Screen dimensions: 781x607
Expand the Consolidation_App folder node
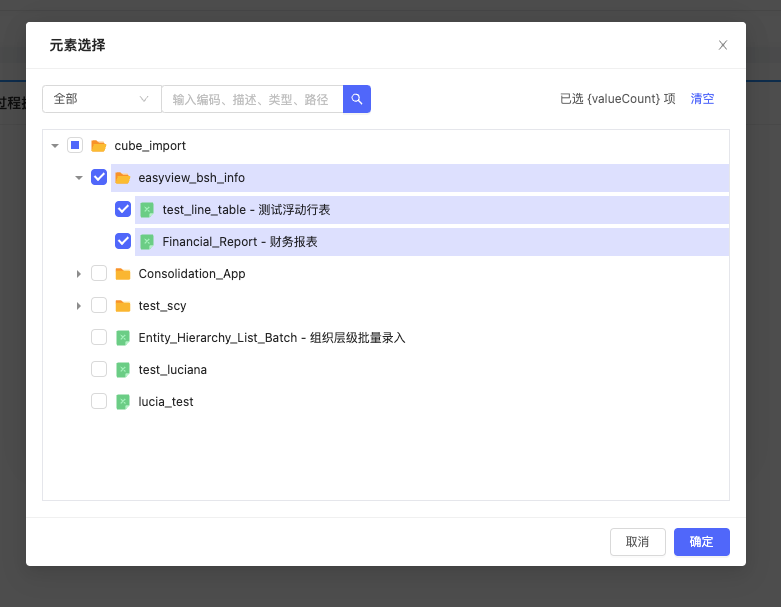coord(79,274)
